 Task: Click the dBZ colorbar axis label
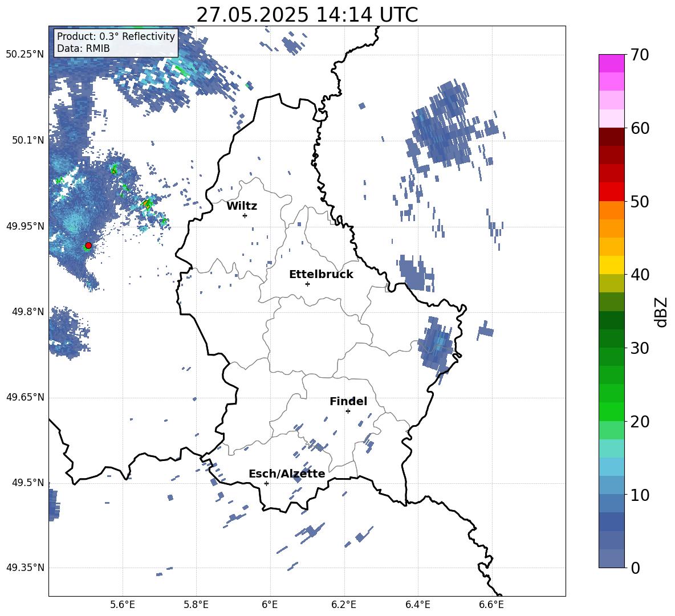tap(661, 312)
